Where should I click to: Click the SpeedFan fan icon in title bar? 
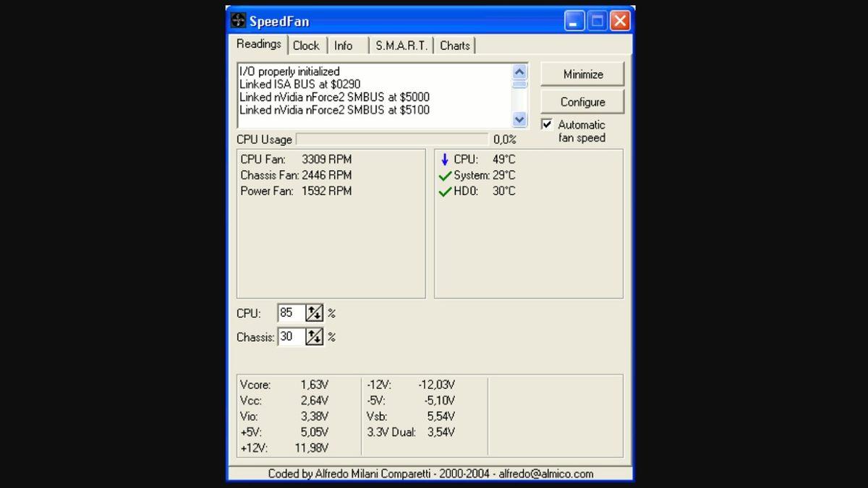(x=239, y=21)
